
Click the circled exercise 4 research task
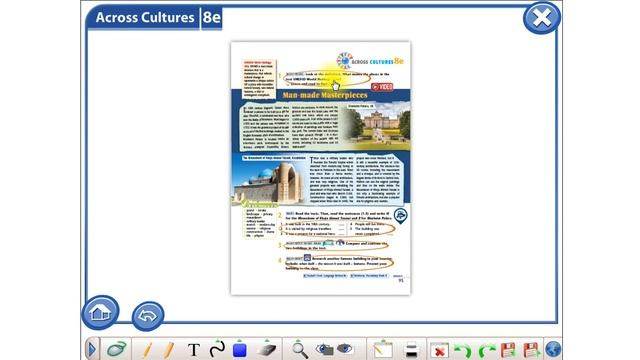click(x=339, y=264)
